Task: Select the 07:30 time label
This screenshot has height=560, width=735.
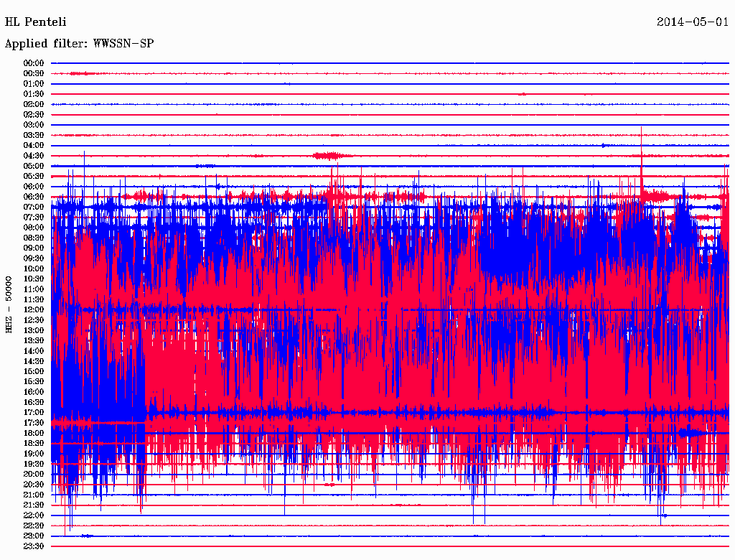Action: [x=34, y=217]
